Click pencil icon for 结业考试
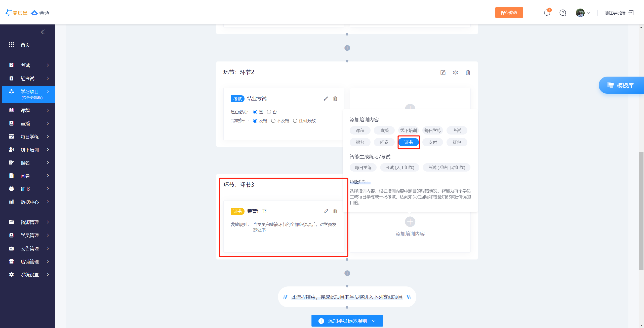 tap(326, 99)
